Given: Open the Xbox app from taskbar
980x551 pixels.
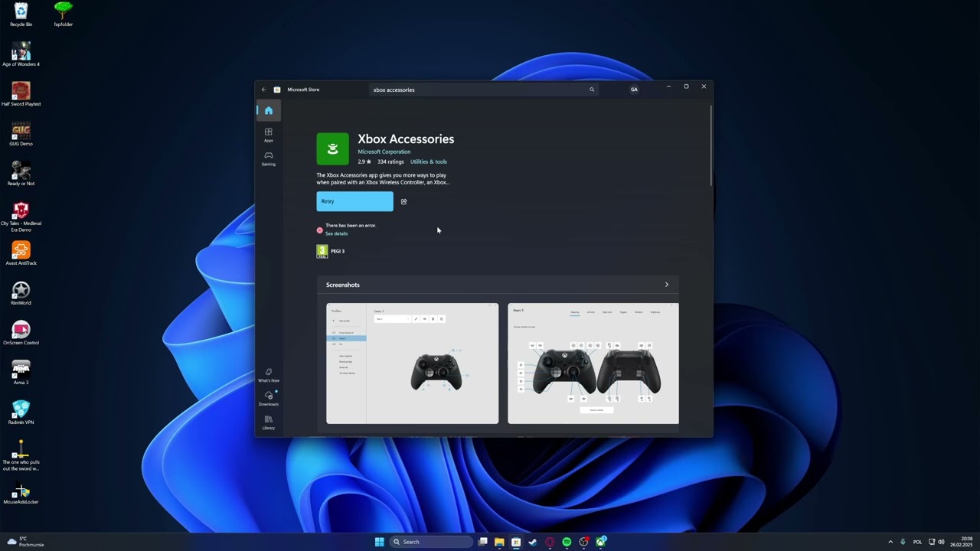Looking at the screenshot, I should pyautogui.click(x=601, y=542).
